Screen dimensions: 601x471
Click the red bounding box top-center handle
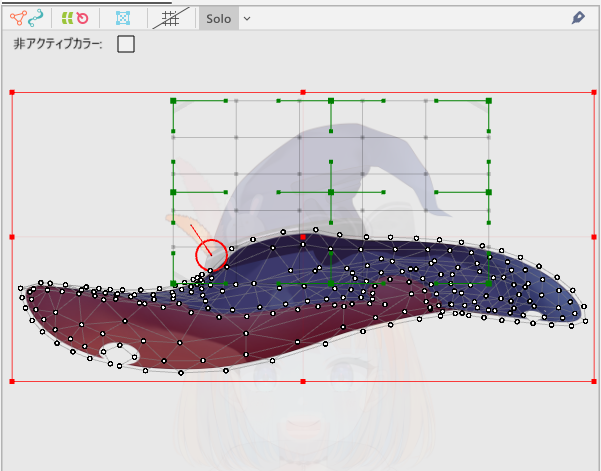click(303, 92)
